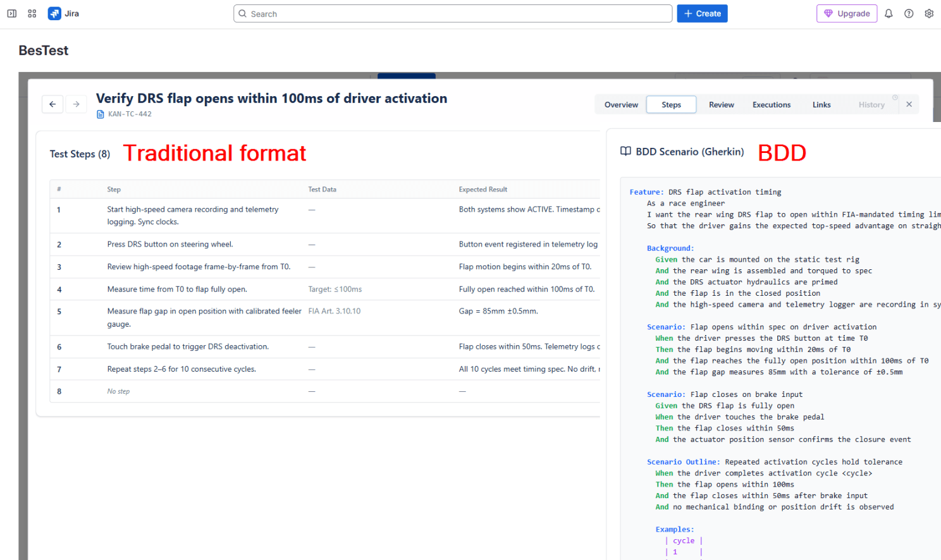Switch to the Executions tab
This screenshot has width=941, height=560.
click(772, 105)
